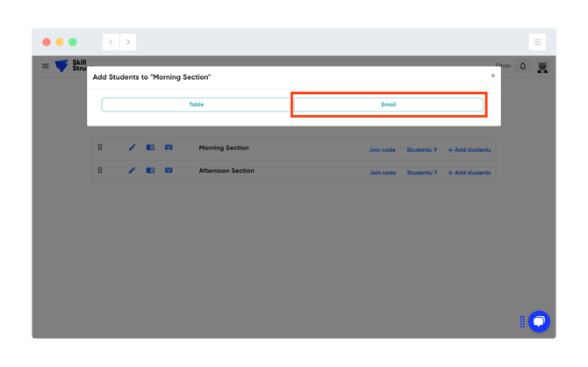Click the Morning Section drag handle

[x=100, y=148]
